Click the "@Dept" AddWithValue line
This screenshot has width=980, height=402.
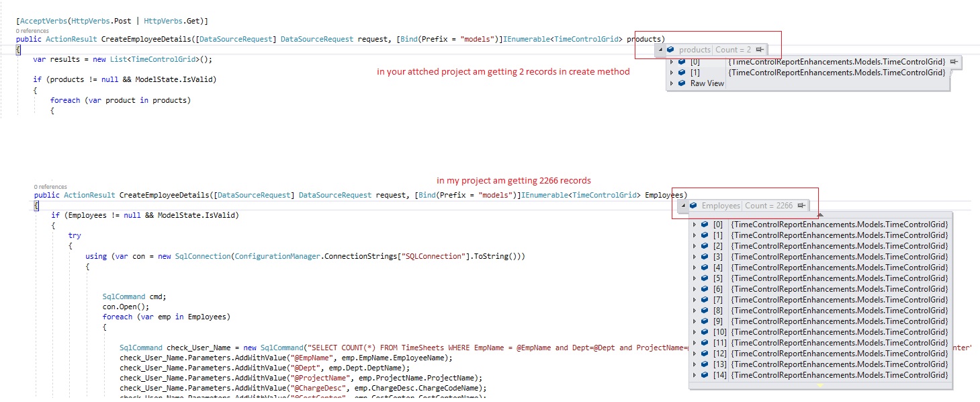[265, 368]
